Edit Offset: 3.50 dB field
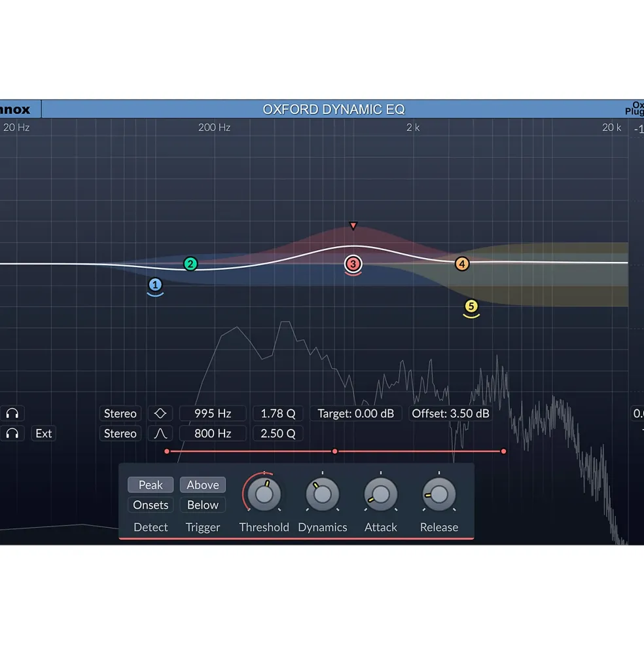This screenshot has width=644, height=645. click(451, 413)
